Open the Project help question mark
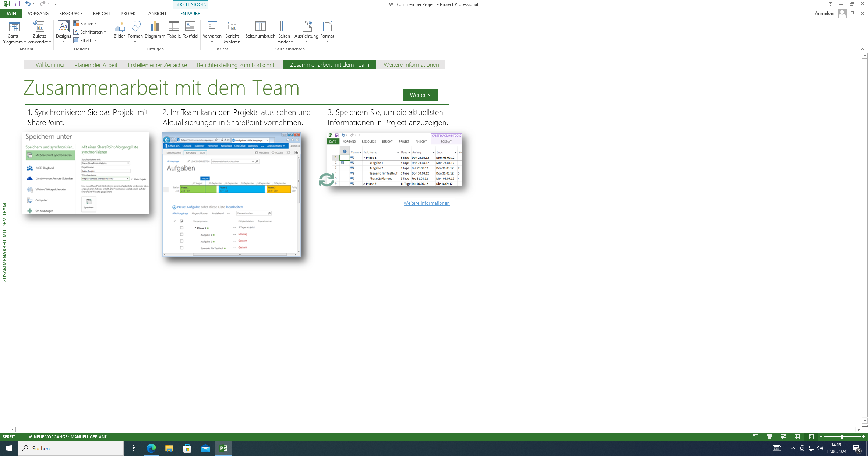Screen dimensions: 868x456 coord(830,4)
